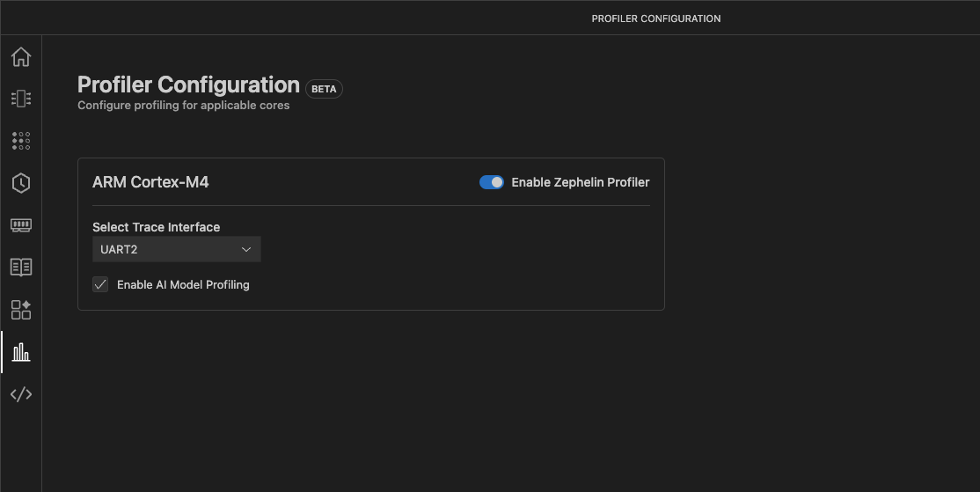The width and height of the screenshot is (980, 492).
Task: Open the Home icon in sidebar
Action: 21,57
